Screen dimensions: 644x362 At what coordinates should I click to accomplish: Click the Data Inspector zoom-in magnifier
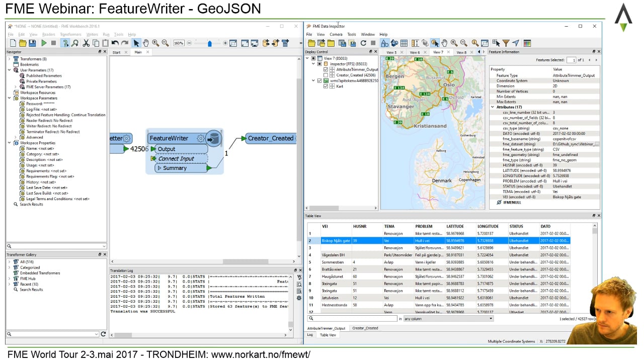(454, 43)
